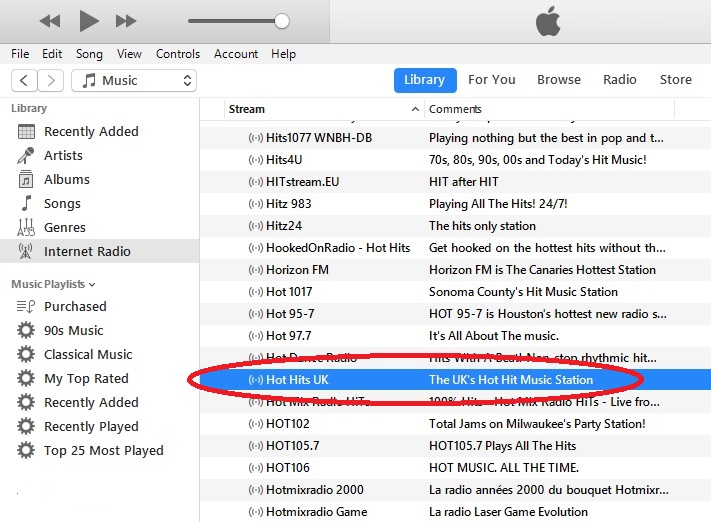Click comment 'The hits only station'
711x522 pixels.
pos(482,226)
